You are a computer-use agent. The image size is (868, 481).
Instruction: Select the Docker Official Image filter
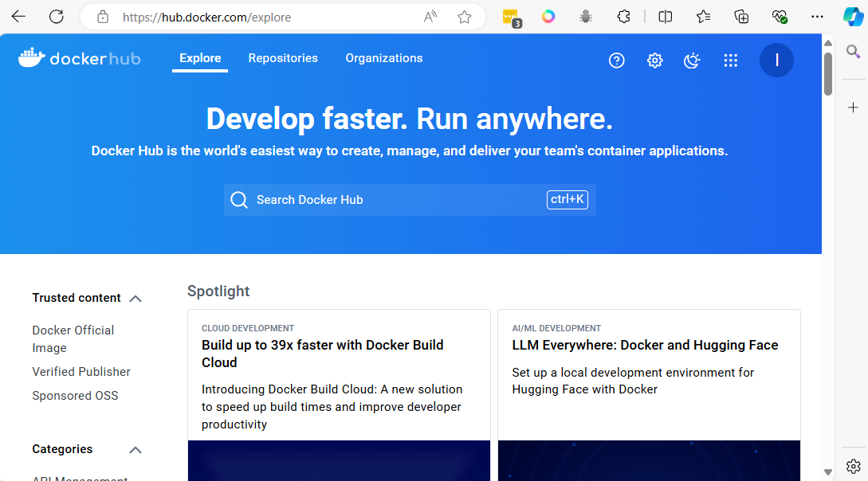point(73,338)
